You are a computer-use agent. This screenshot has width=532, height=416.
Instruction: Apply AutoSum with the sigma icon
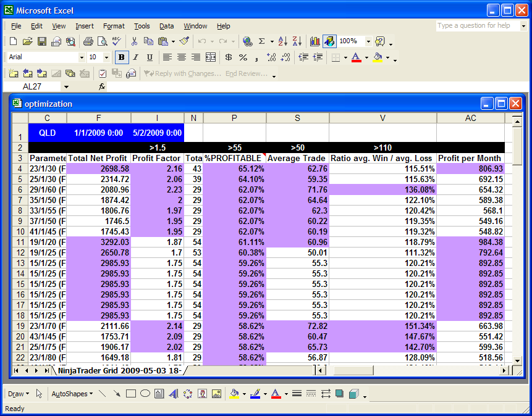[x=261, y=41]
